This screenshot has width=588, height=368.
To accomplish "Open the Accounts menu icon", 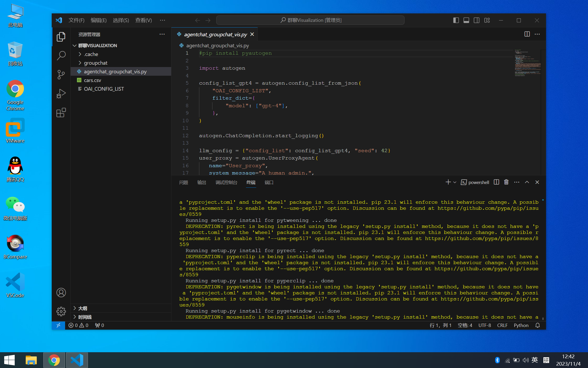I will [61, 293].
